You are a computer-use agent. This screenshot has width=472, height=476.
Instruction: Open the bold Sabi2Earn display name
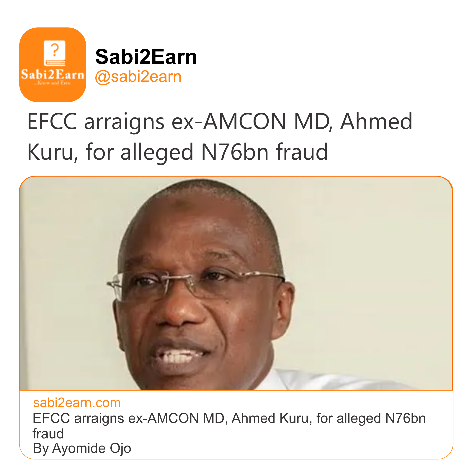[146, 57]
